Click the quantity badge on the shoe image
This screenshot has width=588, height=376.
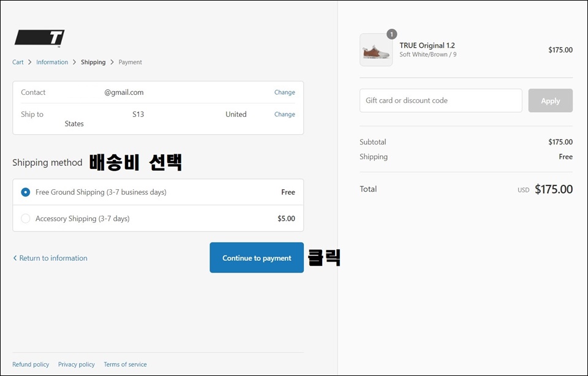391,34
